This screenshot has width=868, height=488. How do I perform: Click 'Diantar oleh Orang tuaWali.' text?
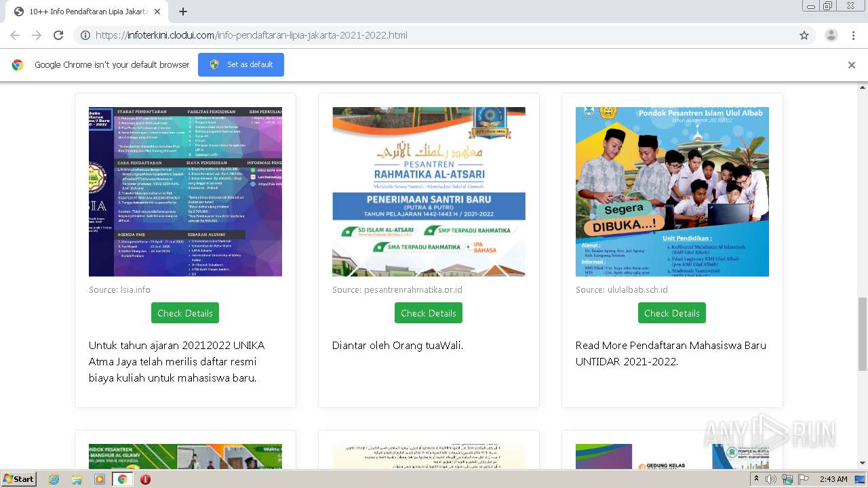pyautogui.click(x=397, y=345)
